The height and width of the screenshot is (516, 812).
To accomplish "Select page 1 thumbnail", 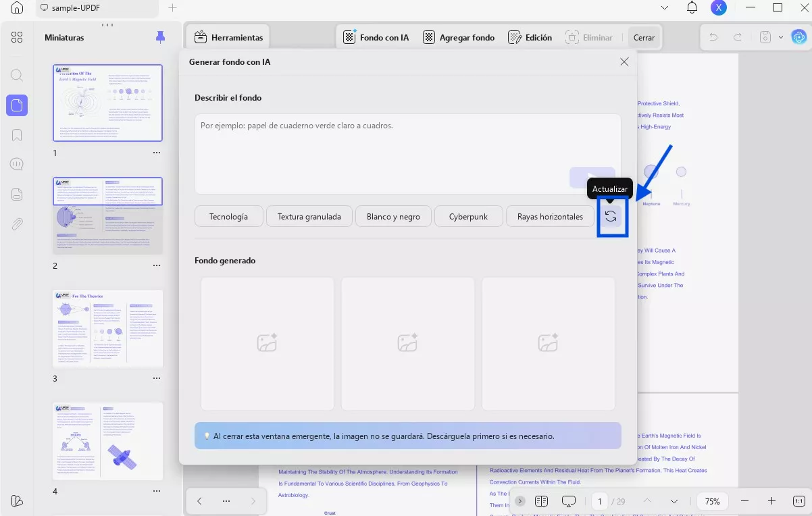I will point(108,103).
